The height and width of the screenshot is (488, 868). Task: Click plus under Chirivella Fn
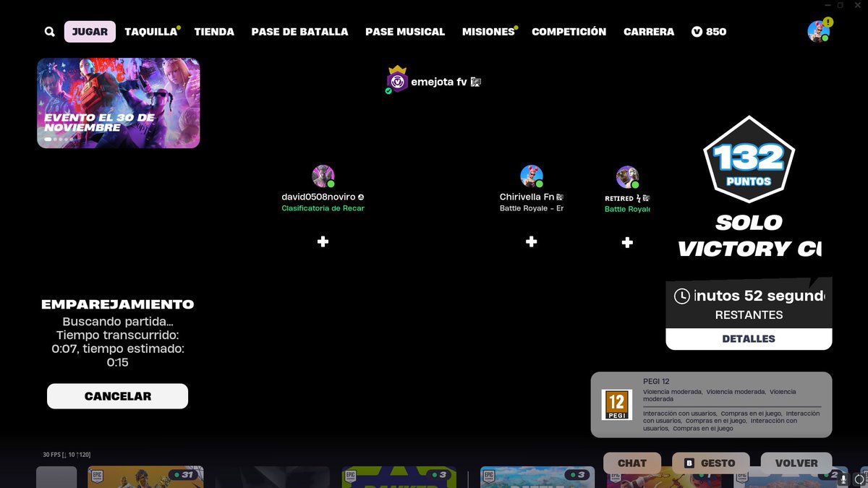pyautogui.click(x=532, y=241)
